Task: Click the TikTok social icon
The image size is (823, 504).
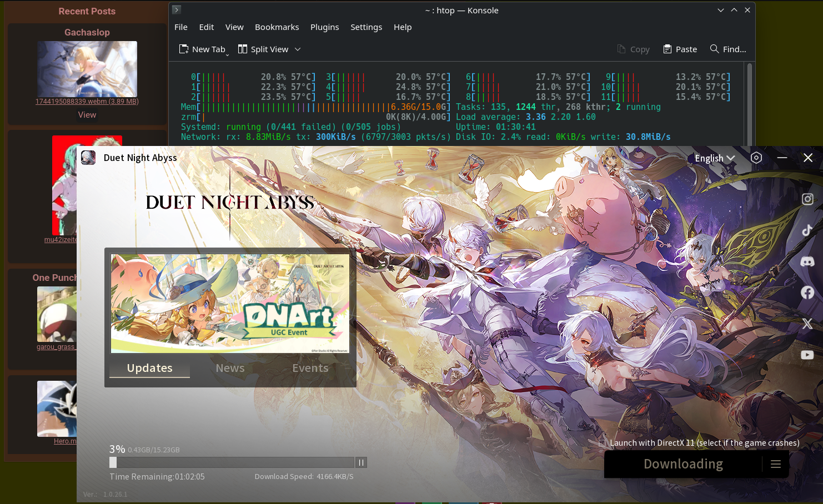Action: (x=807, y=230)
